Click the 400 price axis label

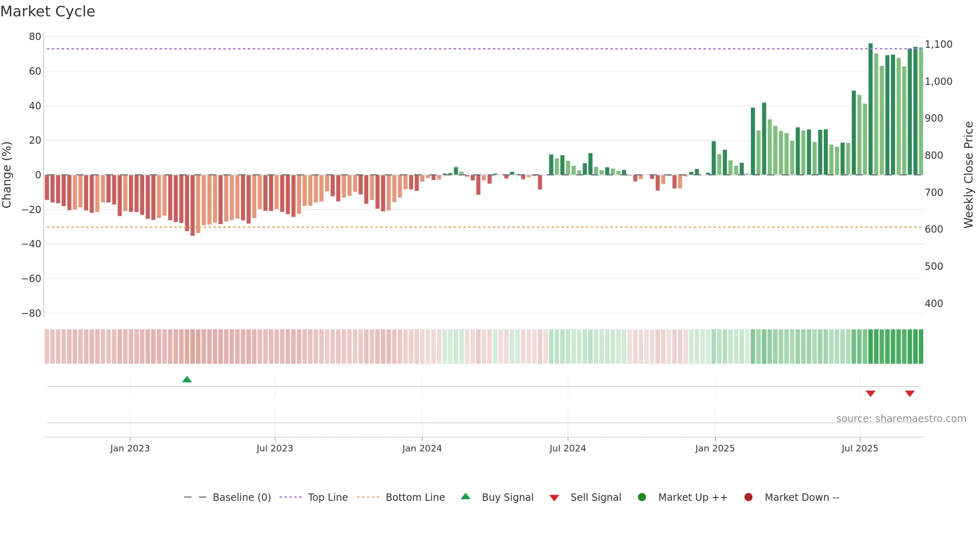coord(934,304)
